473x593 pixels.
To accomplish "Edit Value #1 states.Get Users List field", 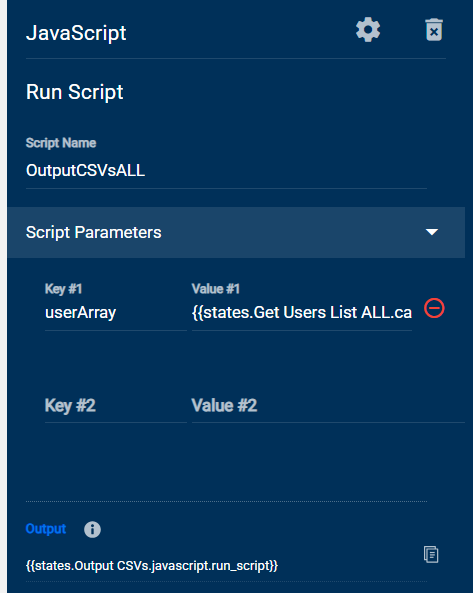I will point(302,313).
